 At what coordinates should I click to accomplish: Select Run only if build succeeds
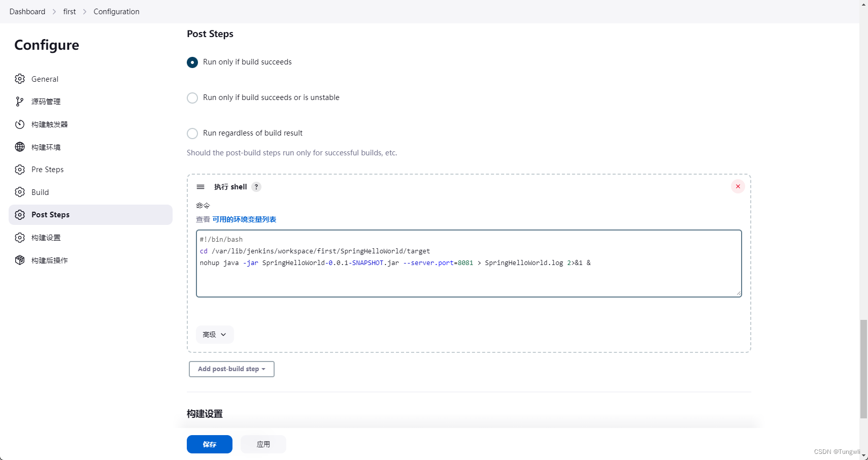tap(192, 62)
